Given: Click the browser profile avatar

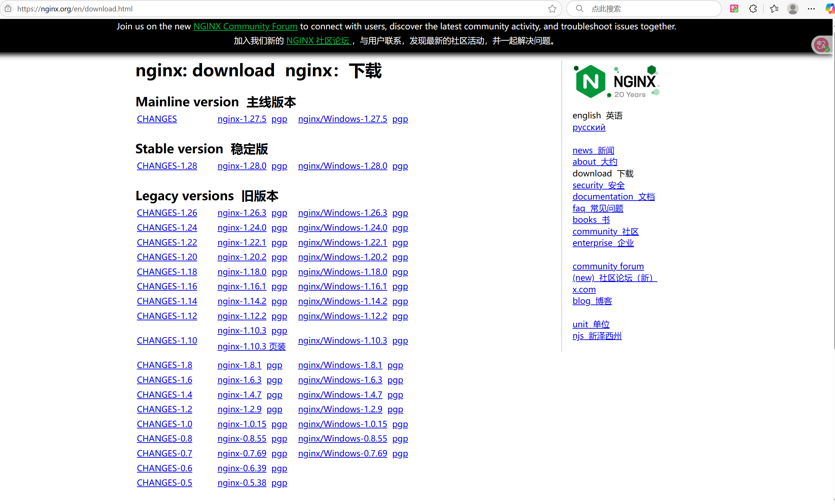Looking at the screenshot, I should click(x=793, y=9).
